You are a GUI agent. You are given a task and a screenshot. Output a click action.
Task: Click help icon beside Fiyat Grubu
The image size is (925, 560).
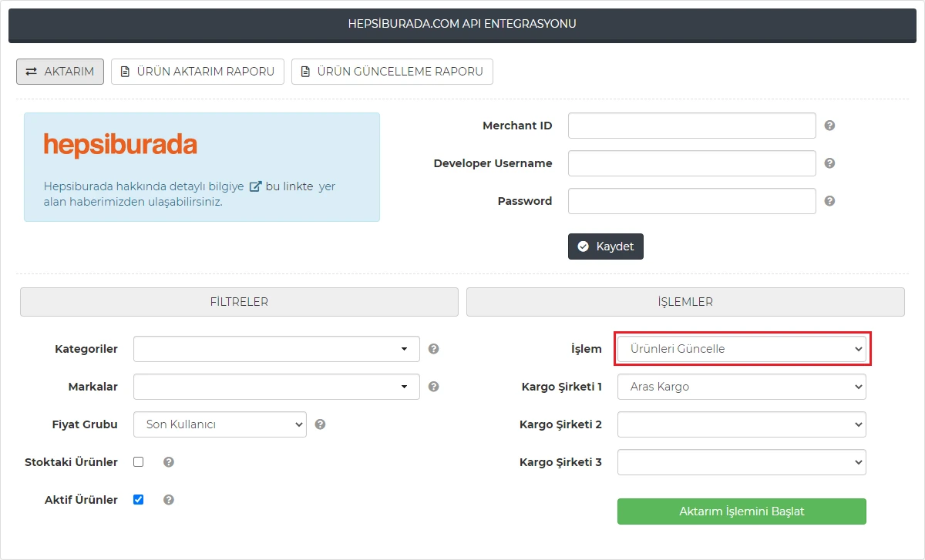tap(320, 424)
